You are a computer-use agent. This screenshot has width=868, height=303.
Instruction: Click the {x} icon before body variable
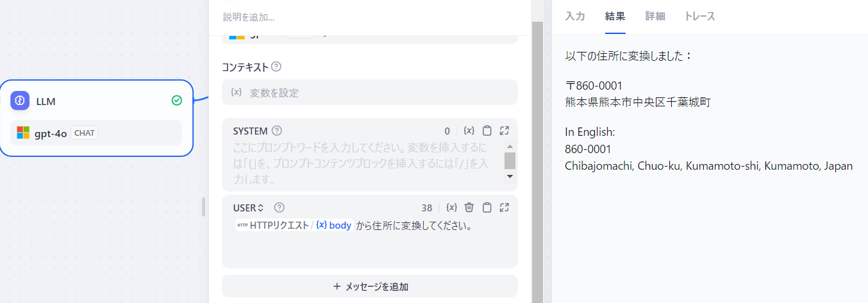coord(321,225)
